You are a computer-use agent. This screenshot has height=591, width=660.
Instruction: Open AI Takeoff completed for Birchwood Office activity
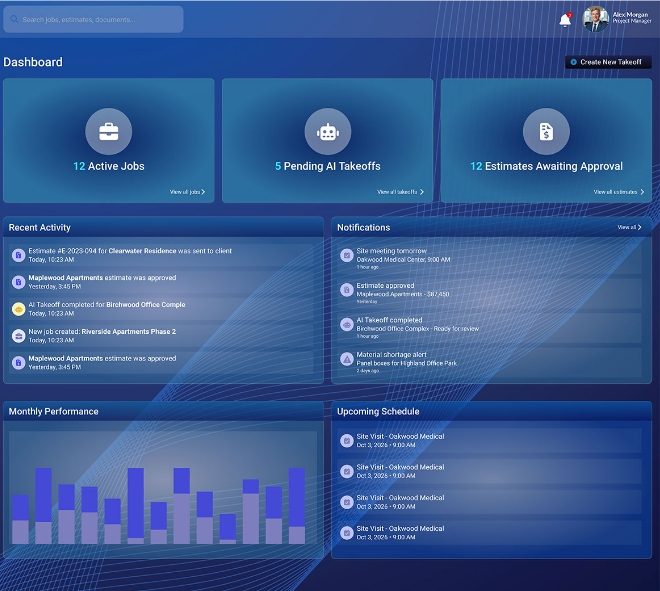pyautogui.click(x=162, y=309)
